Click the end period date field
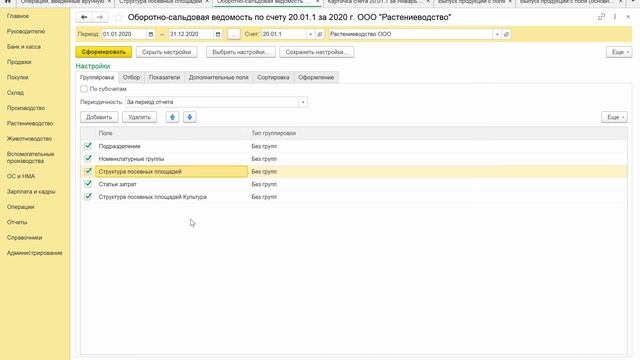 point(191,34)
